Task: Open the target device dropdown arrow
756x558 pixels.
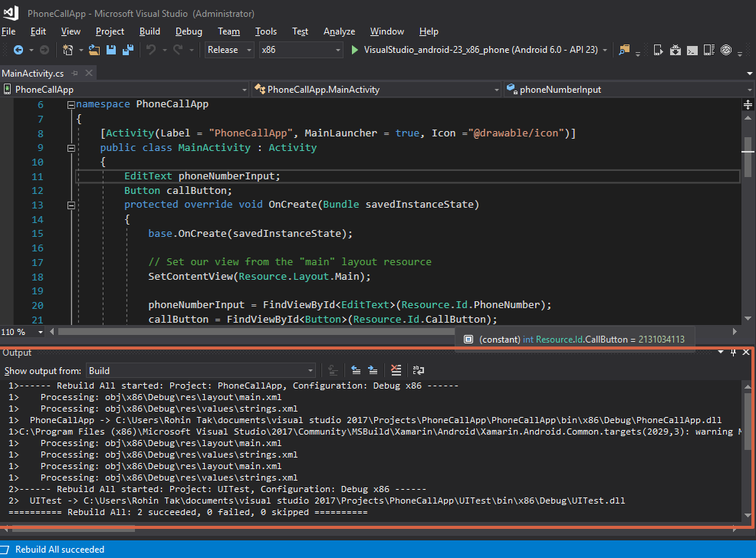Action: [x=605, y=50]
